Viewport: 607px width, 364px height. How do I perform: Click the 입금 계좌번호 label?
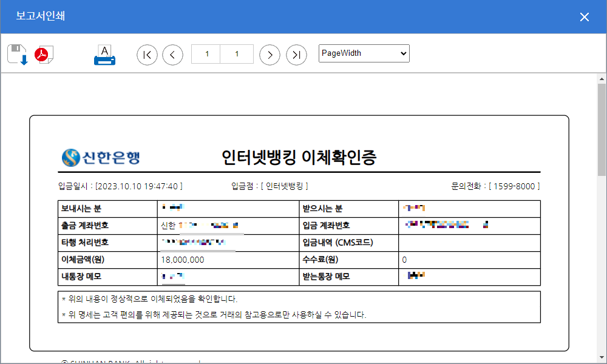coord(326,226)
